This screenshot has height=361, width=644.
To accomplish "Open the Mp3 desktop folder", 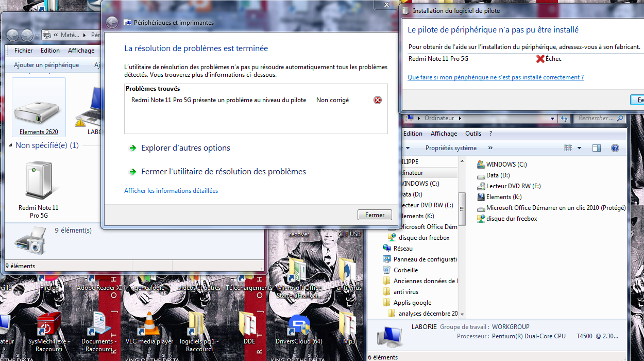I will pyautogui.click(x=349, y=329).
